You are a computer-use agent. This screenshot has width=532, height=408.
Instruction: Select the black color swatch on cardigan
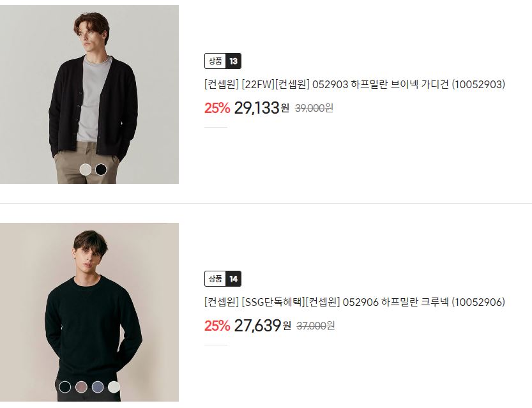pyautogui.click(x=101, y=169)
